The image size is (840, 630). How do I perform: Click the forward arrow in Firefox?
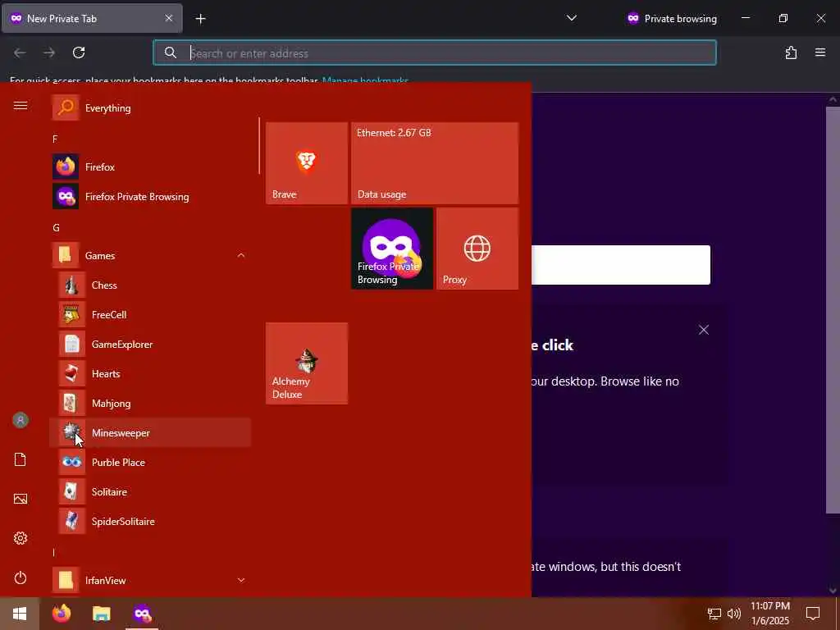49,52
